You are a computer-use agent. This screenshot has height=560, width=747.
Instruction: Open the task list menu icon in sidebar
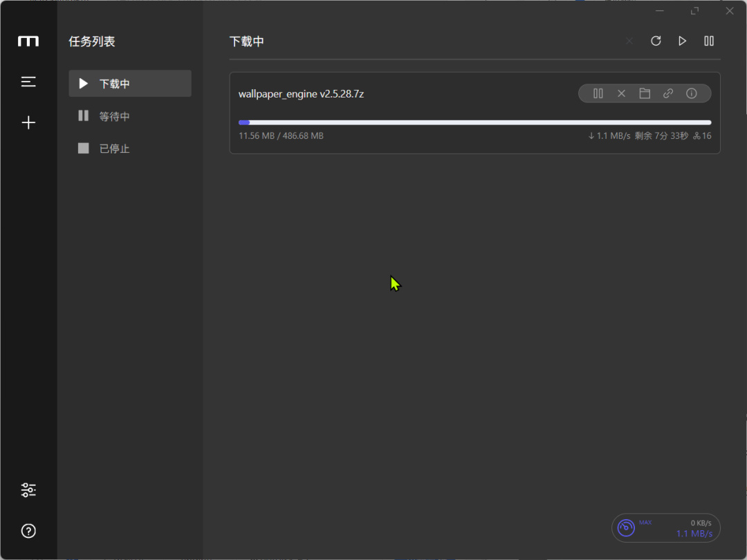point(28,82)
